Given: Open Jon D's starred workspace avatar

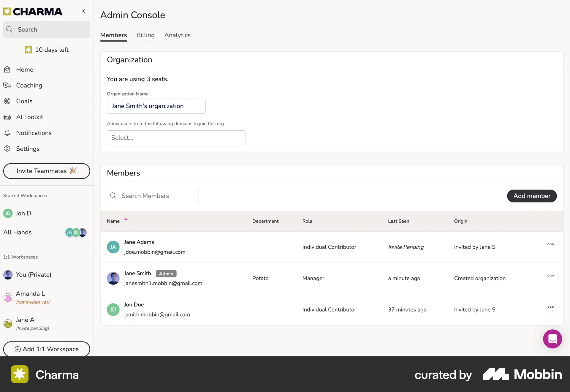Looking at the screenshot, I should [x=8, y=213].
